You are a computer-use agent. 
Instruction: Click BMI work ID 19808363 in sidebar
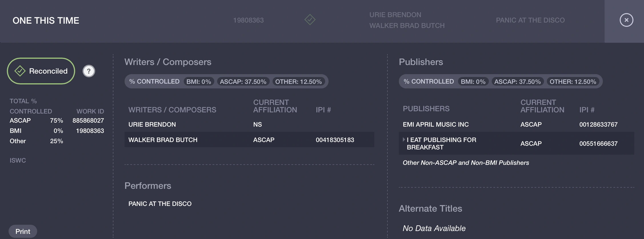tap(90, 131)
